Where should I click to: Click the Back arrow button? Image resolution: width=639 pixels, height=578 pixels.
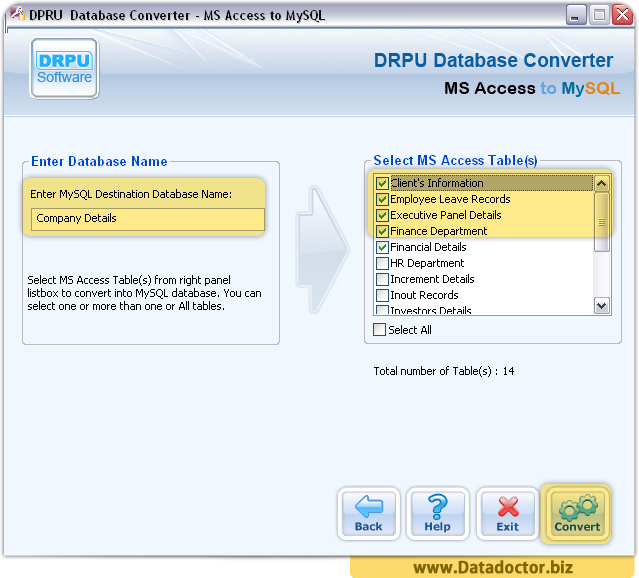pos(369,514)
